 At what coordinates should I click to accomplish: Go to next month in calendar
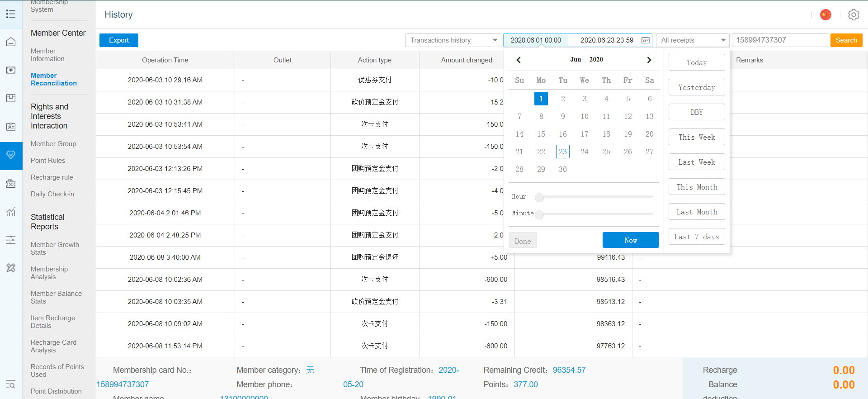(649, 60)
